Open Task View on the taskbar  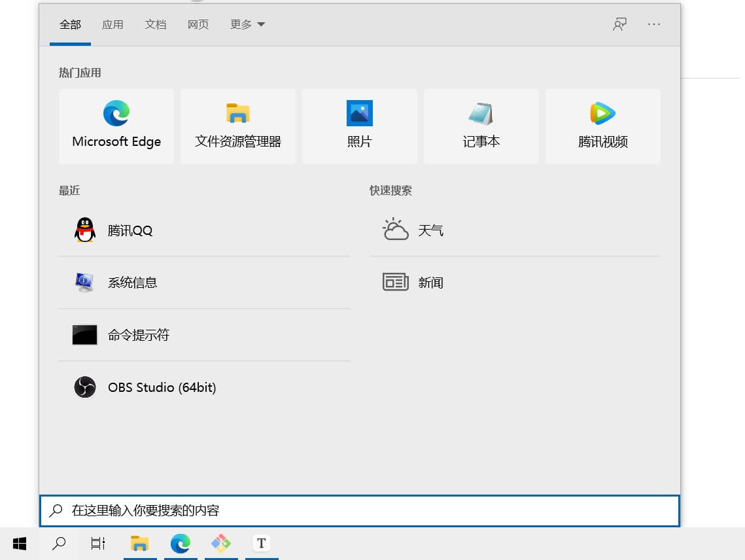tap(98, 544)
